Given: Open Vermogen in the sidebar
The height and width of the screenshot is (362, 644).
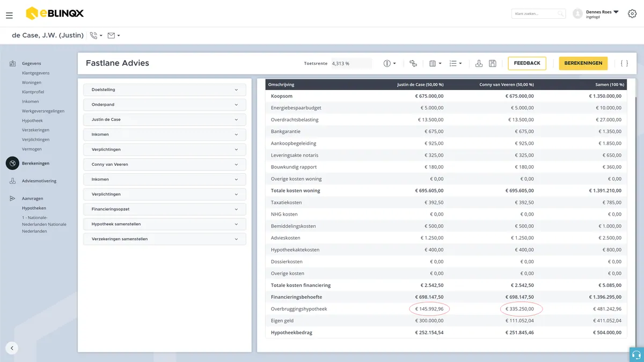Looking at the screenshot, I should [x=32, y=149].
